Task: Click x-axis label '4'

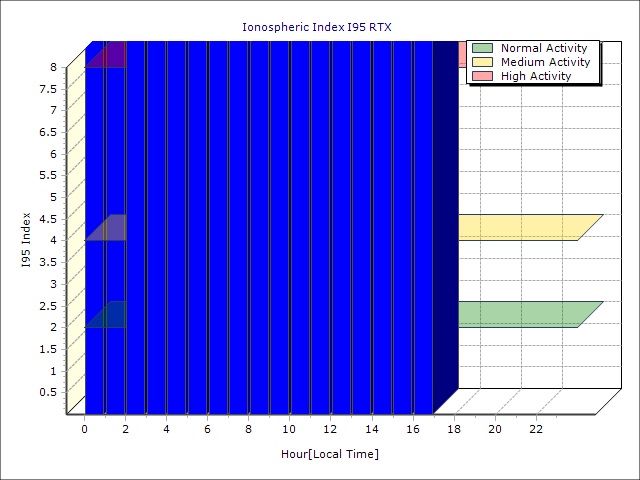Action: click(167, 429)
